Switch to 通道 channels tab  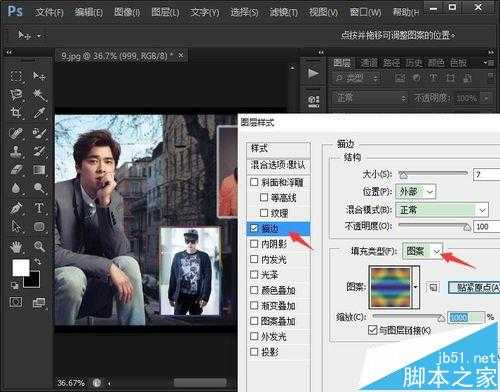369,63
